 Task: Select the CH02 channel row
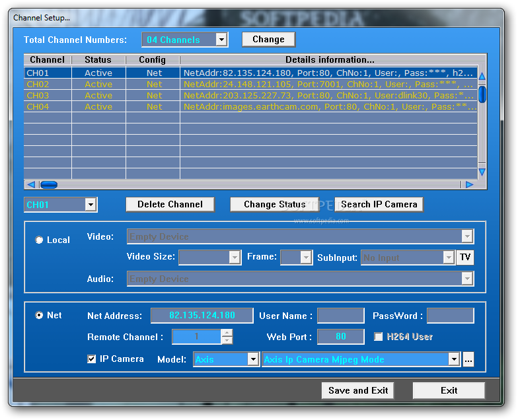pos(250,85)
